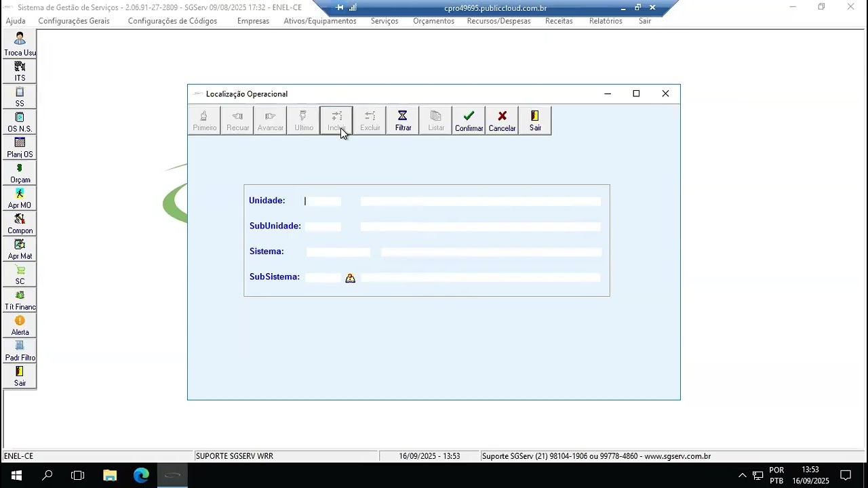Click the SubUnidade description field
Screen dimensions: 868x488
click(x=480, y=226)
